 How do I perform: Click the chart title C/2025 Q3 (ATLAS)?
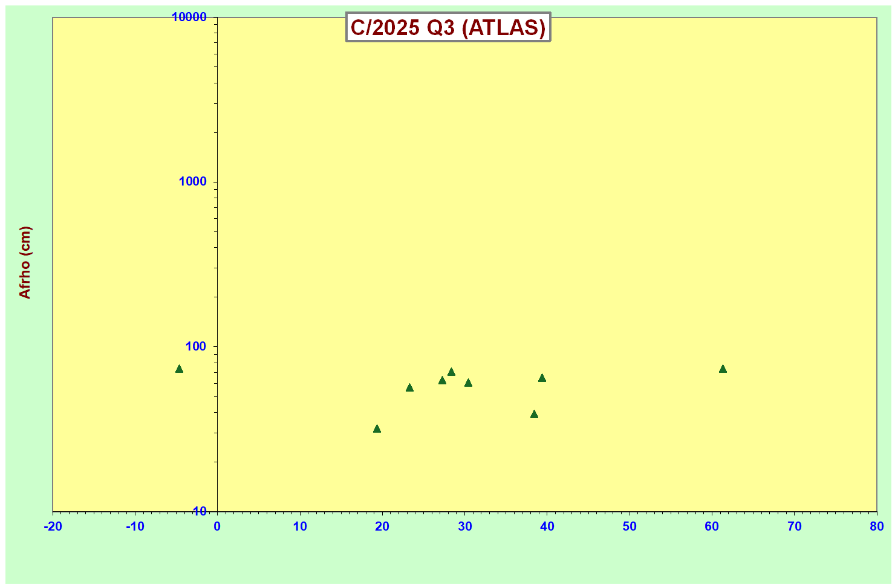448,27
